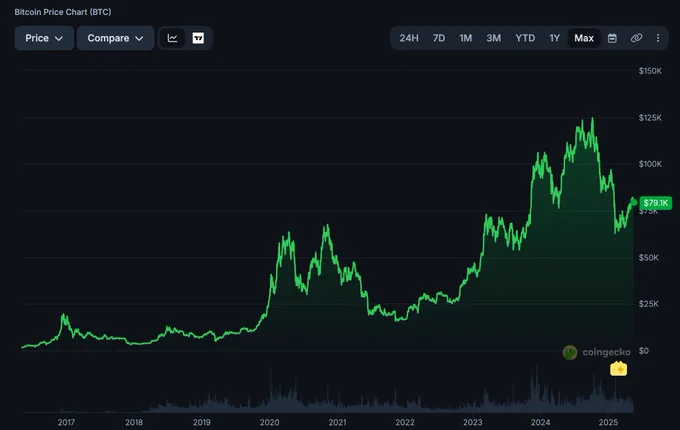
Task: Click the $25K price axis label
Action: 649,304
